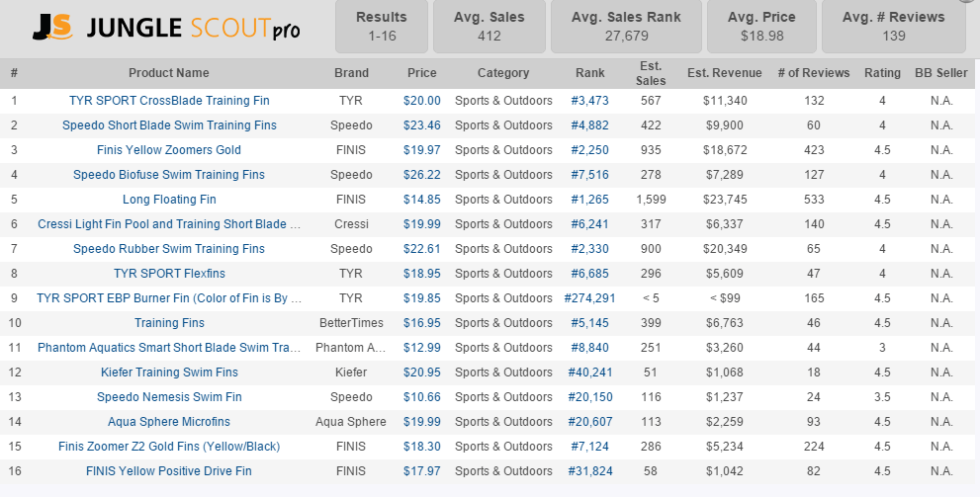Image resolution: width=980 pixels, height=497 pixels.
Task: Click the Jungle Scout Pro logo
Action: pos(165,28)
